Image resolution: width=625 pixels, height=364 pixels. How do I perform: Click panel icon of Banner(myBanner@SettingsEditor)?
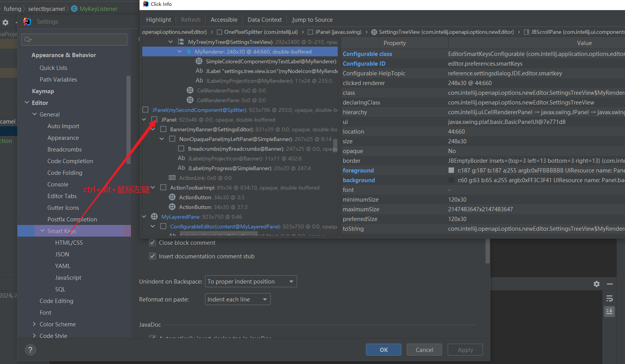[x=163, y=129]
